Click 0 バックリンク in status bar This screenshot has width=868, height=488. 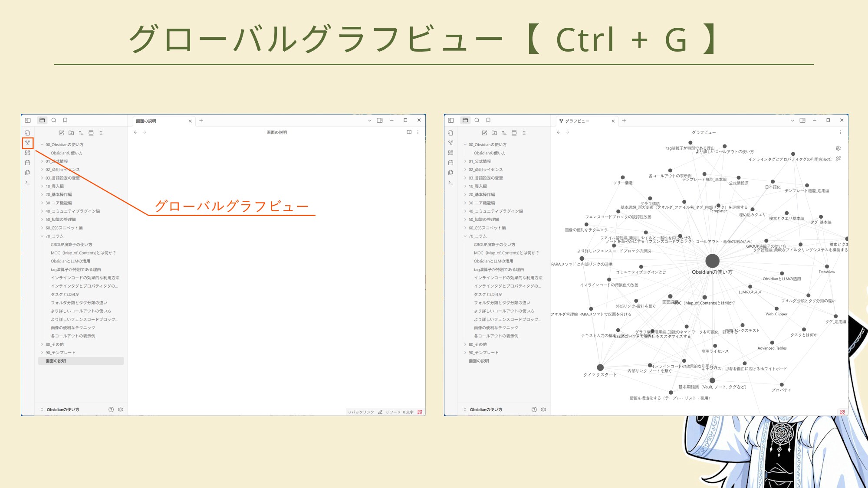point(361,412)
